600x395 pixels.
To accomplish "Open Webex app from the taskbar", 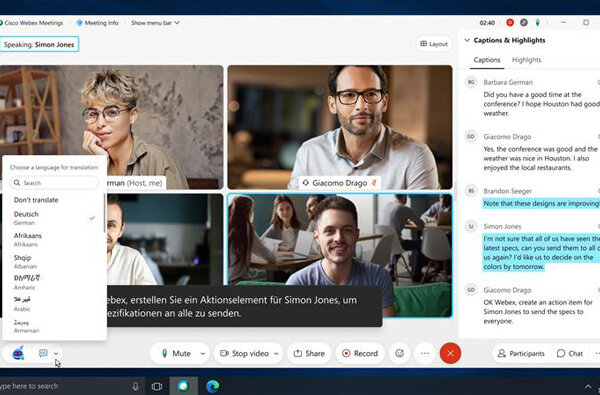I will coord(184,386).
